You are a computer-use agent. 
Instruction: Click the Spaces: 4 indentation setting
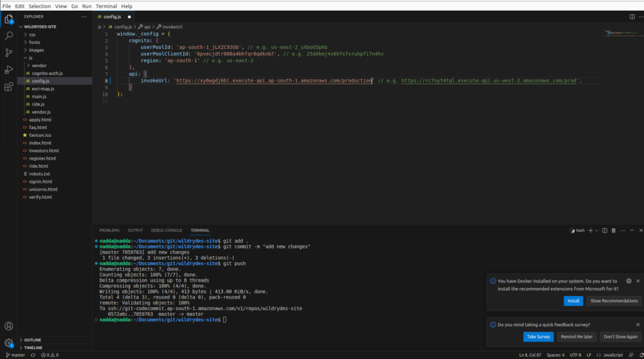coord(555,355)
